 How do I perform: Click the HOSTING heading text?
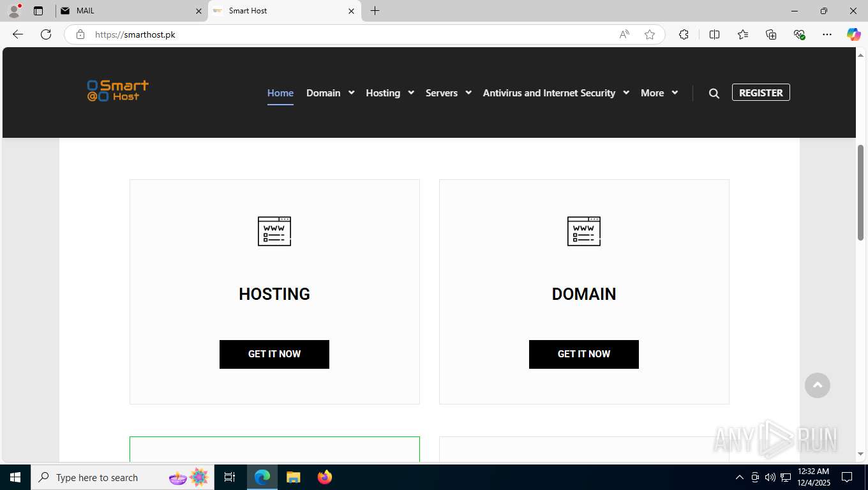pos(274,294)
